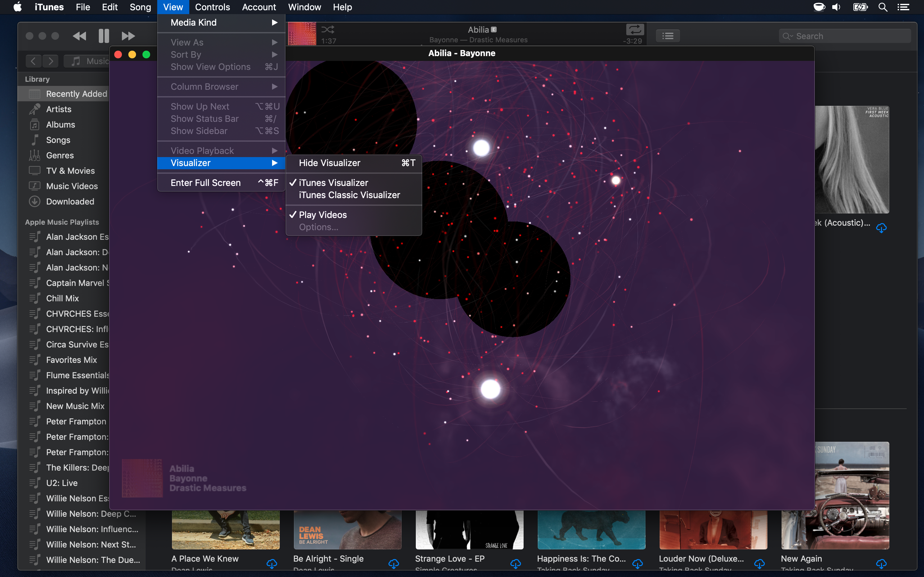Expand the Visualizer submenu arrow
The width and height of the screenshot is (924, 577).
275,163
